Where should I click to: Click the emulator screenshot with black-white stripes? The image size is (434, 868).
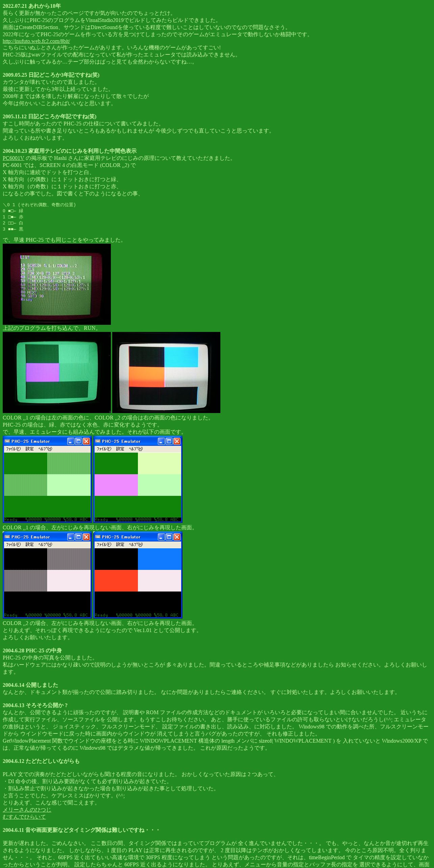click(47, 575)
